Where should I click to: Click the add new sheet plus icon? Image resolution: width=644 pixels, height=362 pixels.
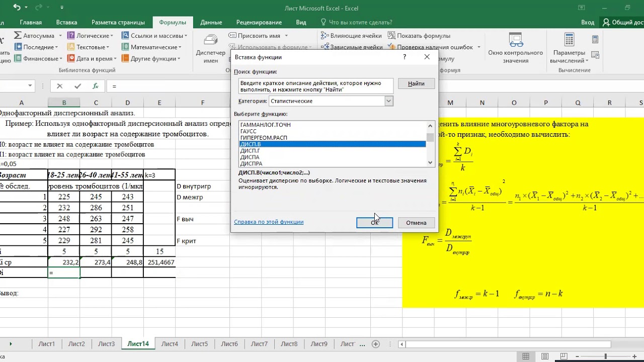(x=375, y=344)
